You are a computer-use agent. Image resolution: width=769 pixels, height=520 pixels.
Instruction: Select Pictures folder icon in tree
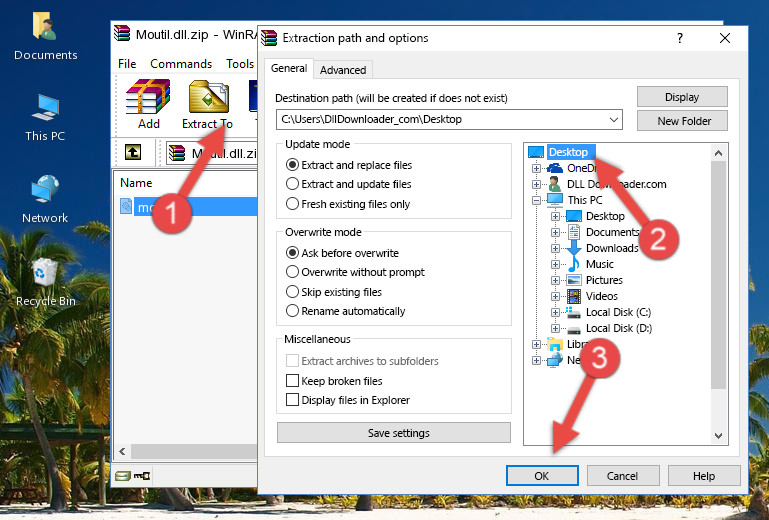tap(574, 280)
